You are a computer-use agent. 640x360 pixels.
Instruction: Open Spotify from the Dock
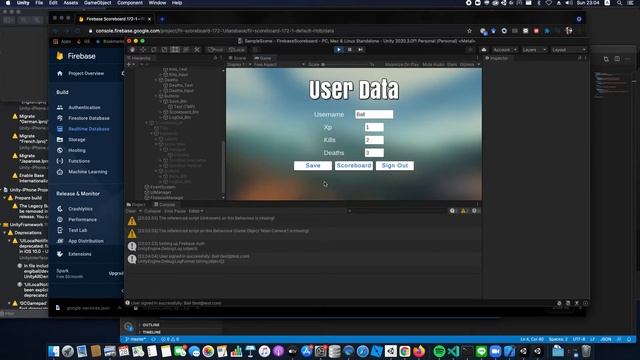(439, 351)
